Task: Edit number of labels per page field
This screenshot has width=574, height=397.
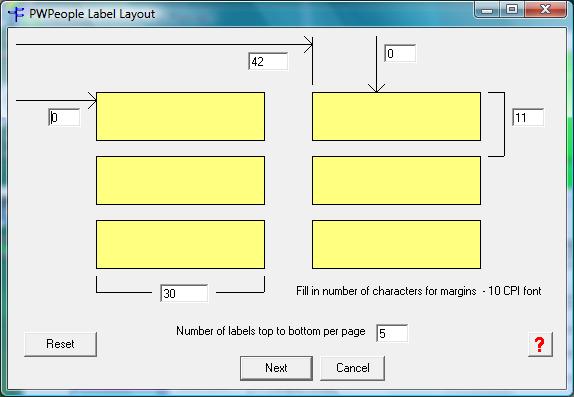Action: 392,333
